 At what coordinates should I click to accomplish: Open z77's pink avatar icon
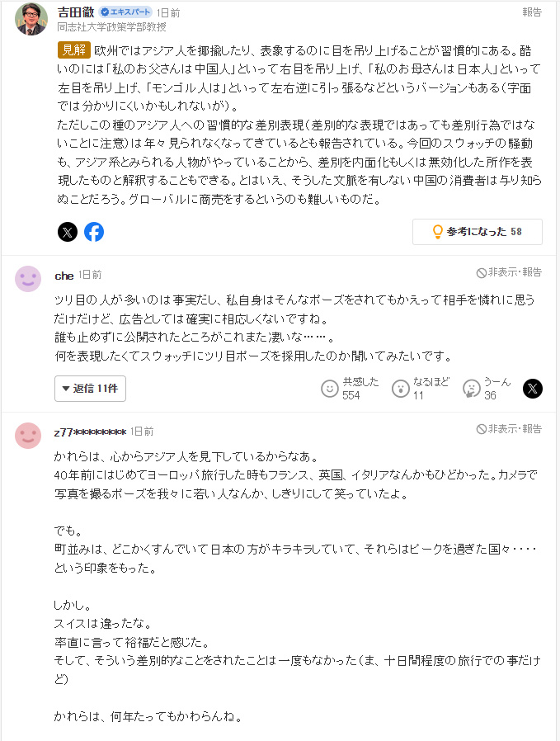[28, 435]
